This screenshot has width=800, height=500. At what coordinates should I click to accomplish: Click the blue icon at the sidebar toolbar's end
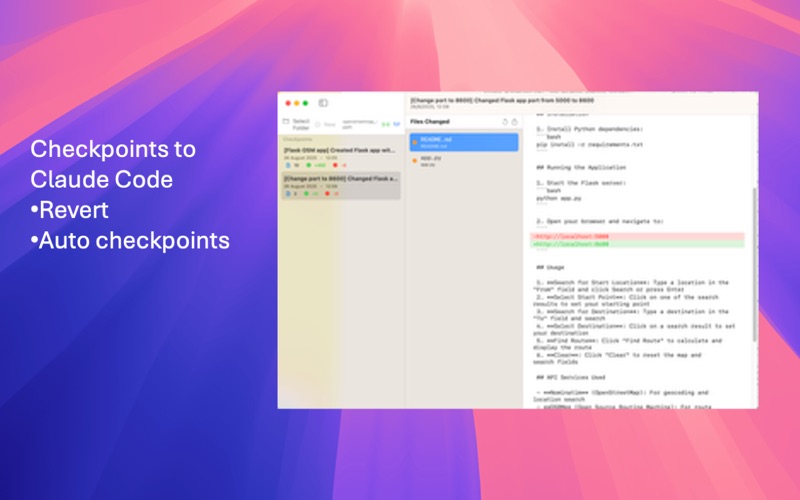pos(396,124)
